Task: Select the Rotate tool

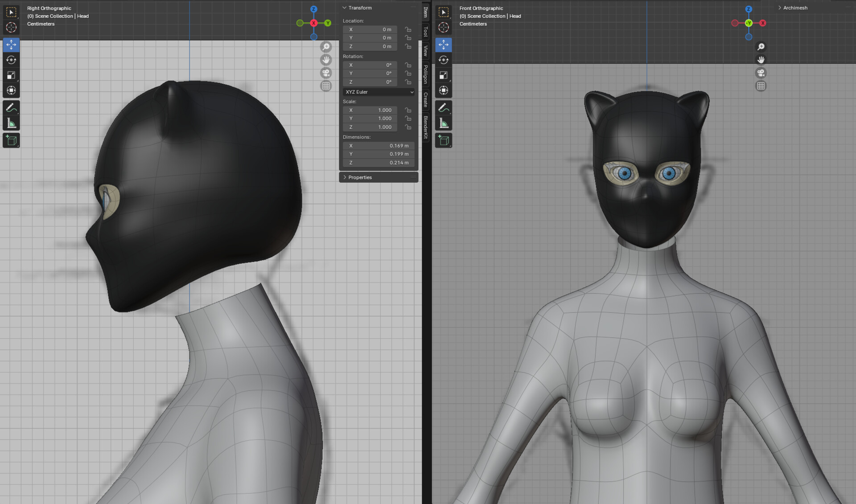Action: click(11, 60)
